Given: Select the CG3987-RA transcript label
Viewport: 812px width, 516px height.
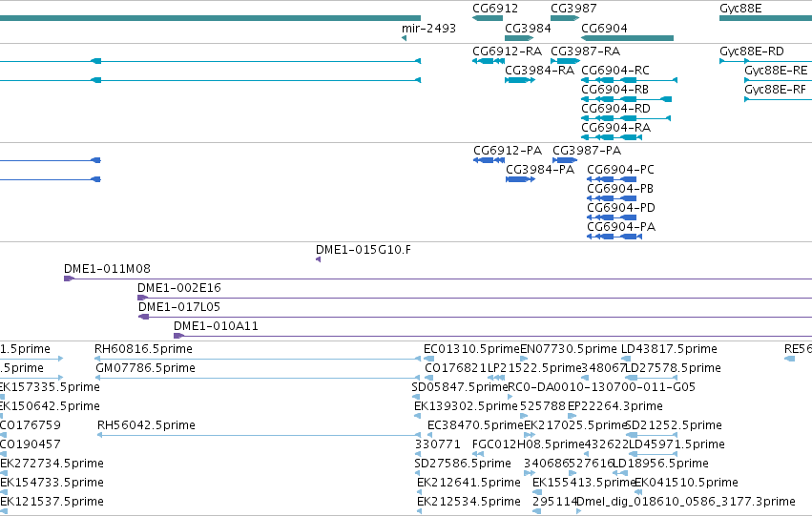Looking at the screenshot, I should [585, 52].
